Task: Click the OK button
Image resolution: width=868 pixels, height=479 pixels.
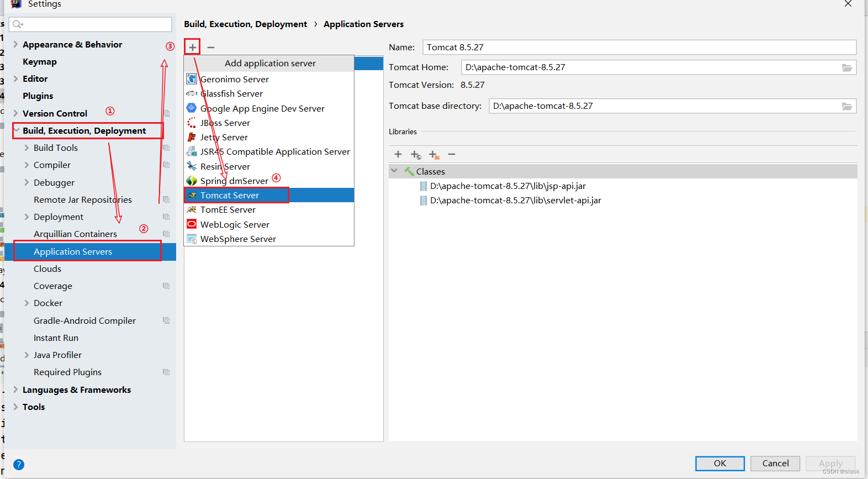Action: [720, 463]
